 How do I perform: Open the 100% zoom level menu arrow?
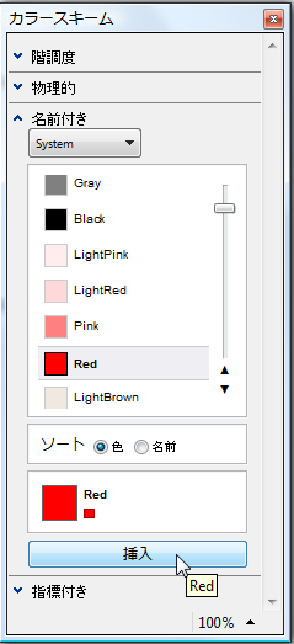pos(250,622)
